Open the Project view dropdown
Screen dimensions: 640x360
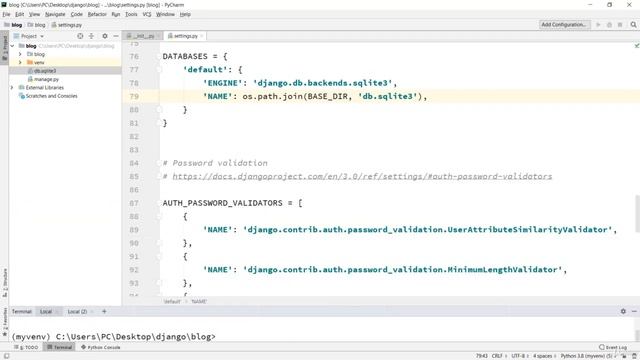[29, 36]
